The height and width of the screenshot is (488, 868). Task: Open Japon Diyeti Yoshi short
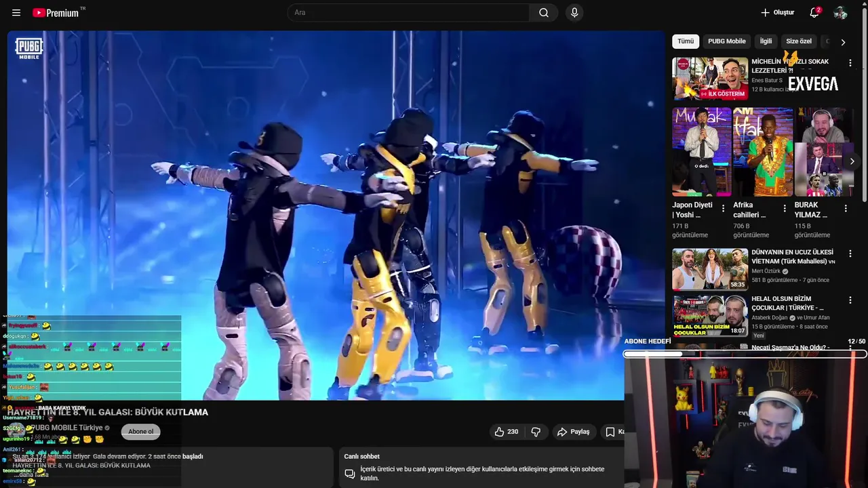pyautogui.click(x=702, y=152)
